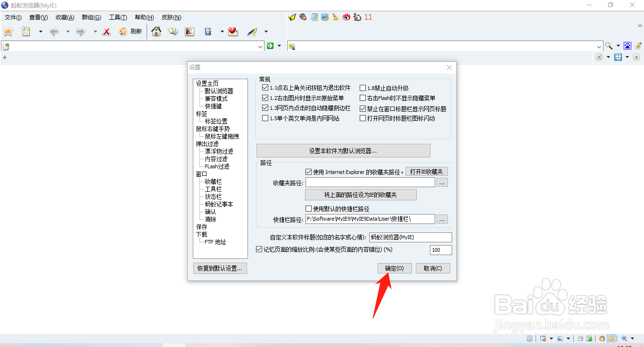Click 将上面的路径设为IE的收藏夹 button

[361, 195]
